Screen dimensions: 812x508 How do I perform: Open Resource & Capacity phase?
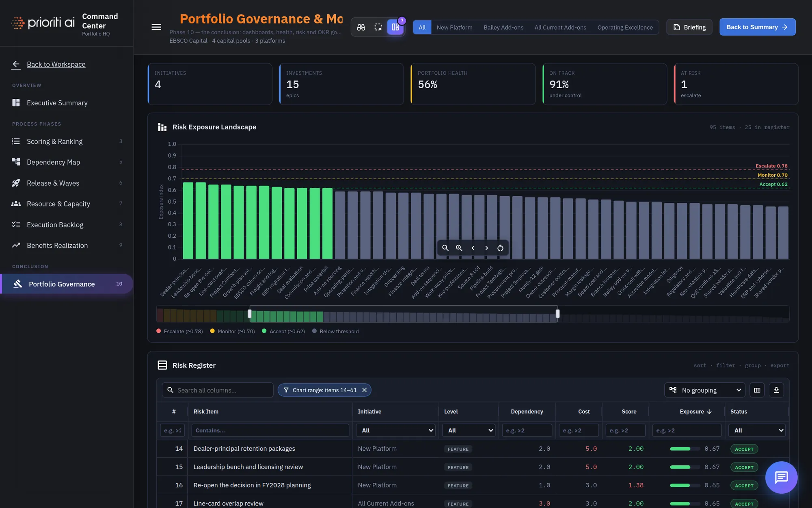[67, 204]
